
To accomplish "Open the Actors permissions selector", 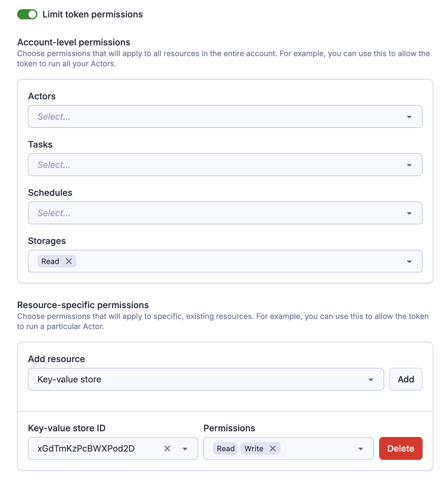I will pyautogui.click(x=222, y=116).
